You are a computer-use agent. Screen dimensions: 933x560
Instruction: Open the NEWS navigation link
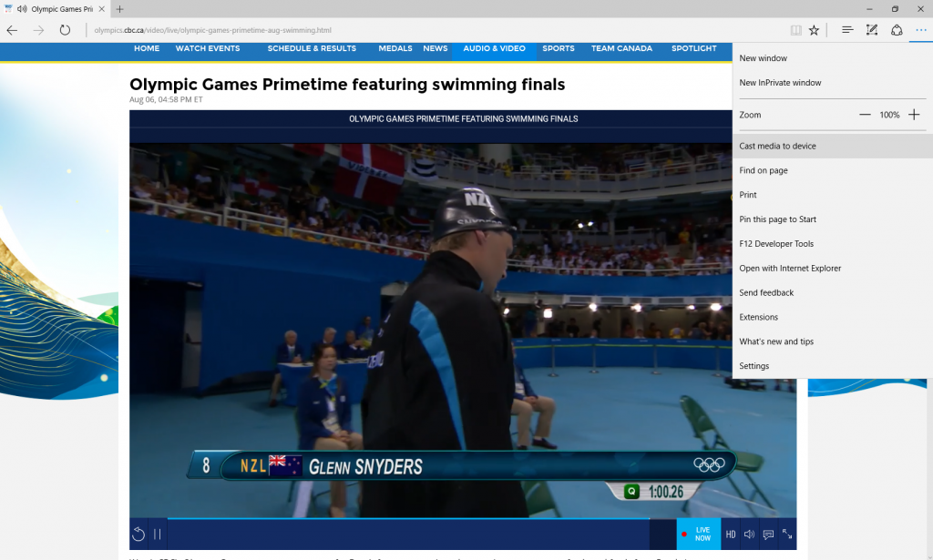pyautogui.click(x=435, y=49)
